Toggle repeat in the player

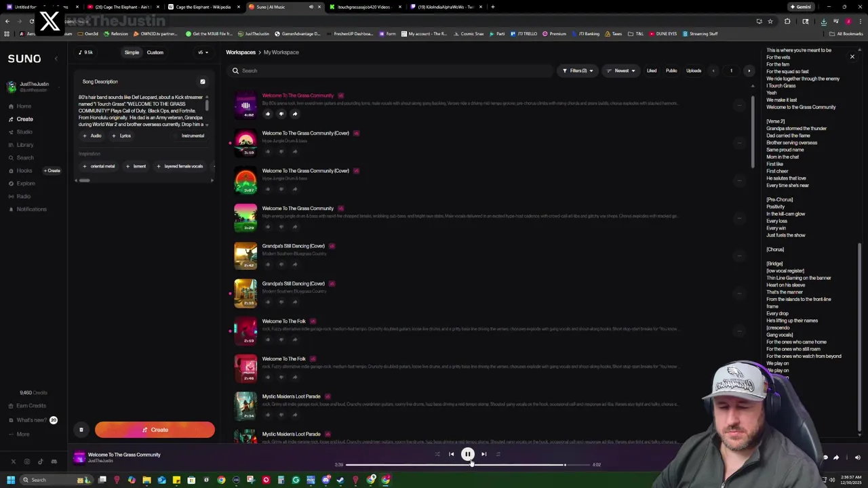click(498, 454)
